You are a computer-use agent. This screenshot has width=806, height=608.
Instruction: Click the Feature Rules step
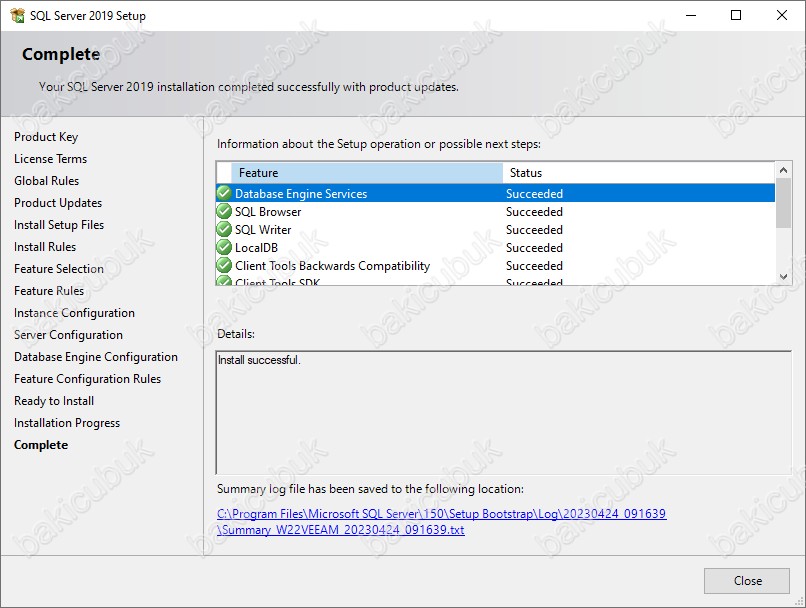49,291
